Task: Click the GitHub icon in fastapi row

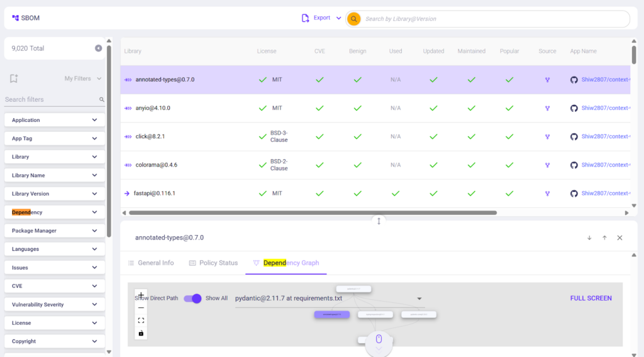Action: (x=574, y=194)
